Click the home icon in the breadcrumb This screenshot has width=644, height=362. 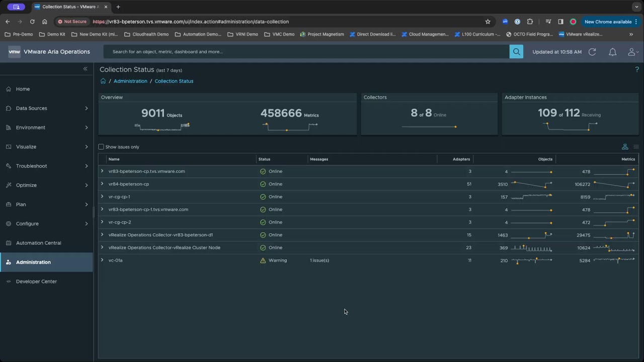coord(103,81)
